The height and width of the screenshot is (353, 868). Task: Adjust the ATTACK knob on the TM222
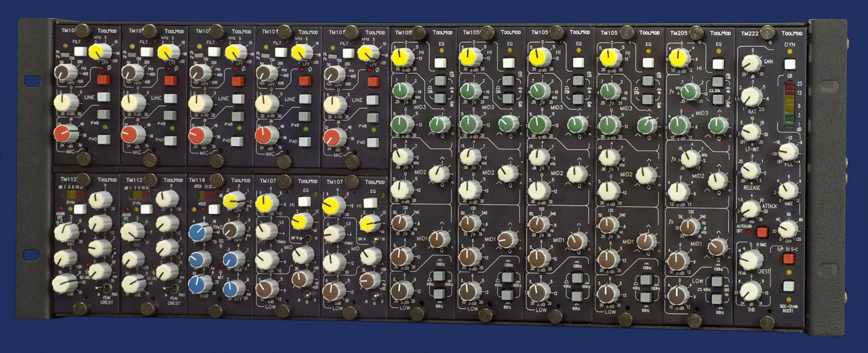(751, 208)
